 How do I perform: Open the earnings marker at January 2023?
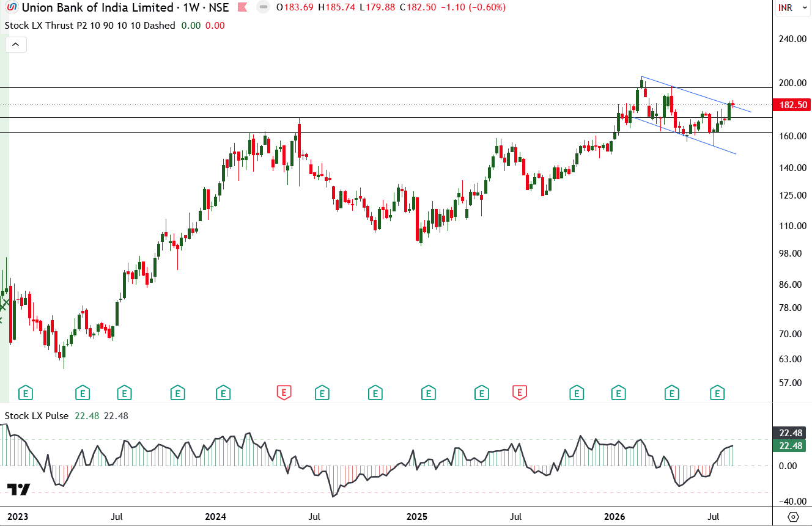[25, 392]
